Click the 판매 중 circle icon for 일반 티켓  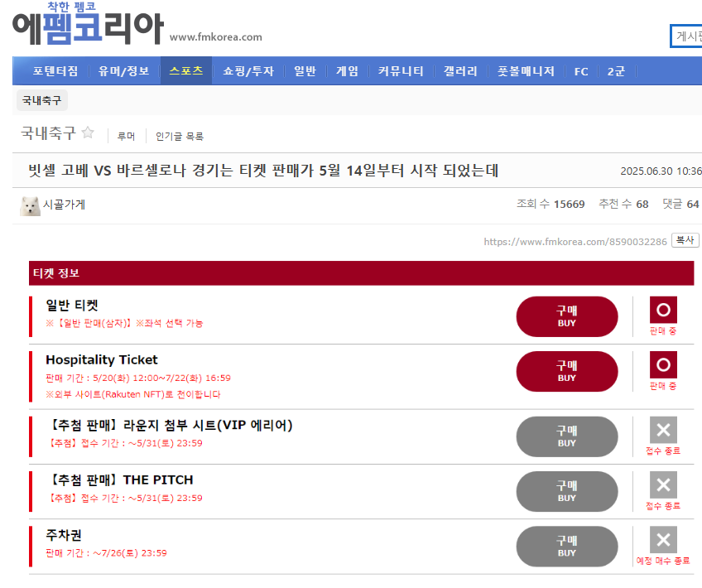663,310
